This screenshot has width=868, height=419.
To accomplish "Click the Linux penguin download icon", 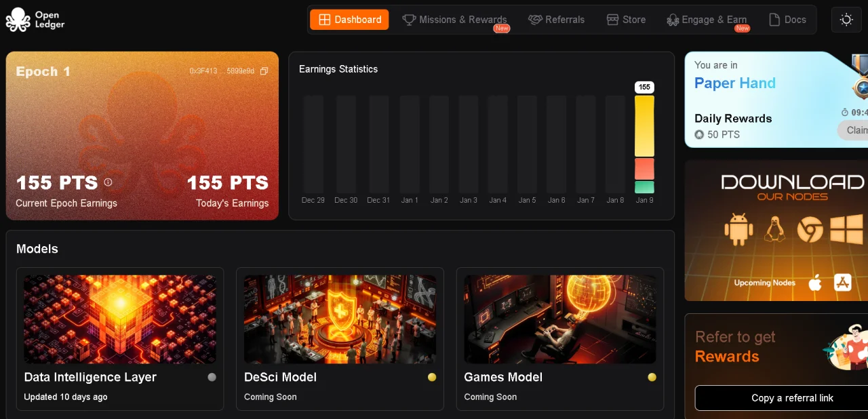I will click(x=774, y=229).
